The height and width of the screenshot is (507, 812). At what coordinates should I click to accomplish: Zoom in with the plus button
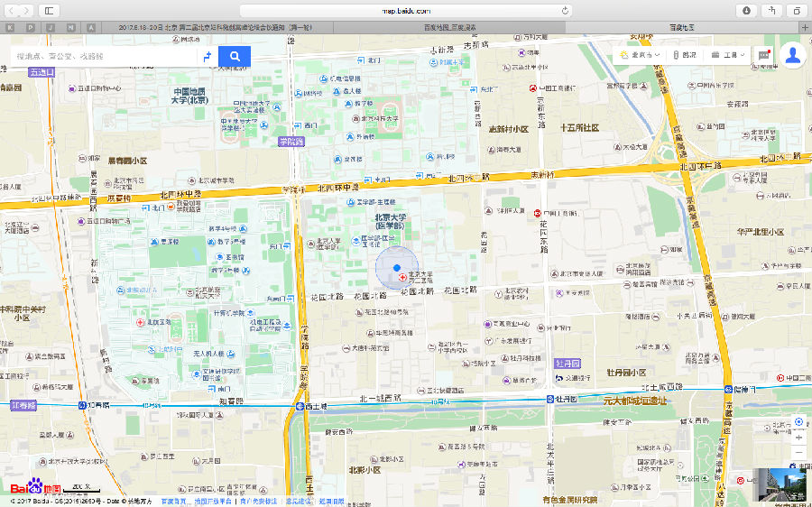pos(799,438)
